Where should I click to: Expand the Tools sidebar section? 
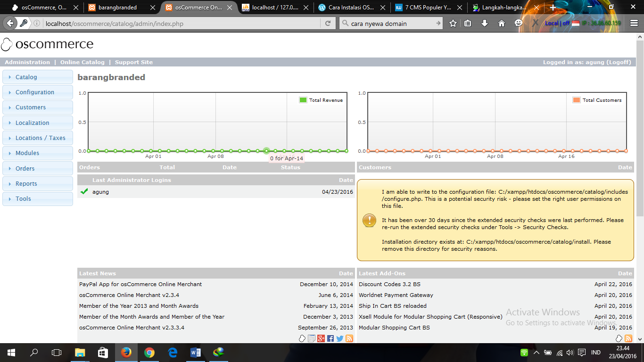pyautogui.click(x=38, y=198)
